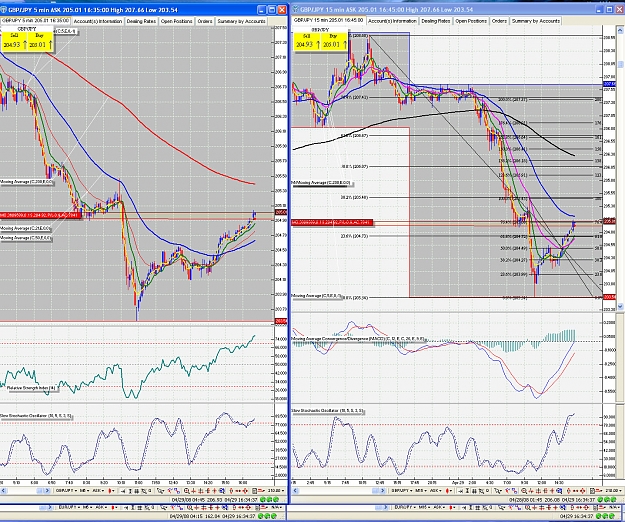
Task: Click scroll-left arrow of 5 min chart scrollbar
Action: tap(3, 491)
